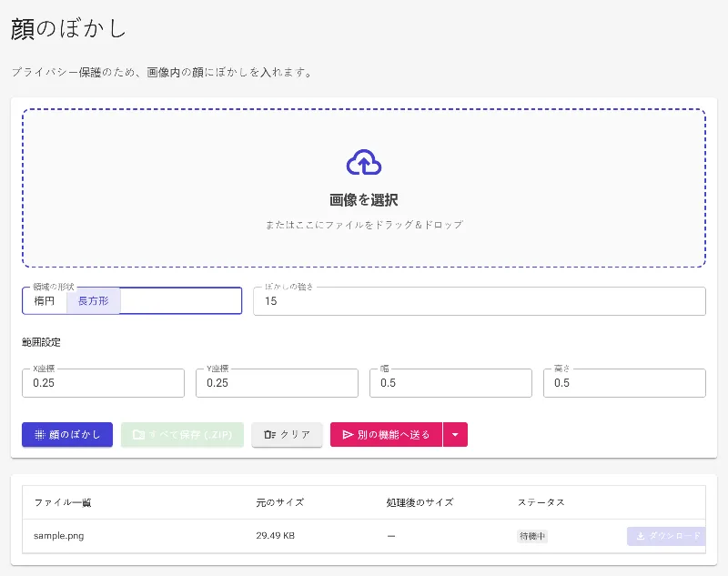Image resolution: width=728 pixels, height=576 pixels.
Task: Click the ダウンロード button for sample.png
Action: [667, 536]
